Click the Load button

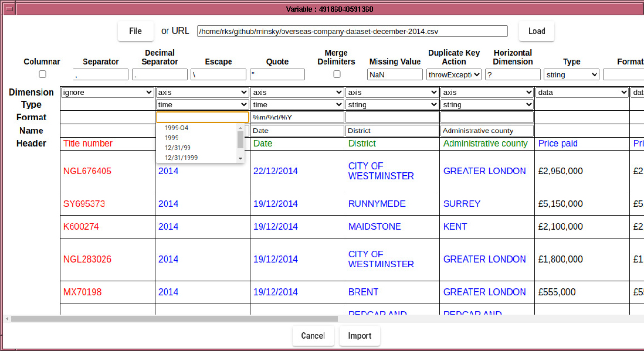[x=537, y=31]
